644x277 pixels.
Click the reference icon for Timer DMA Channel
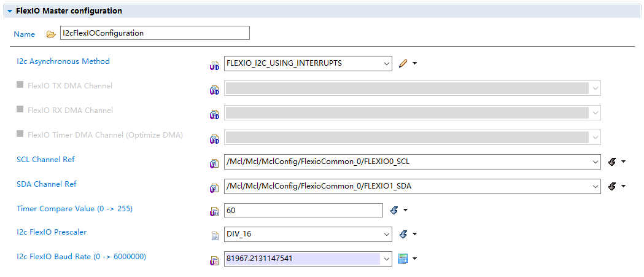(214, 139)
